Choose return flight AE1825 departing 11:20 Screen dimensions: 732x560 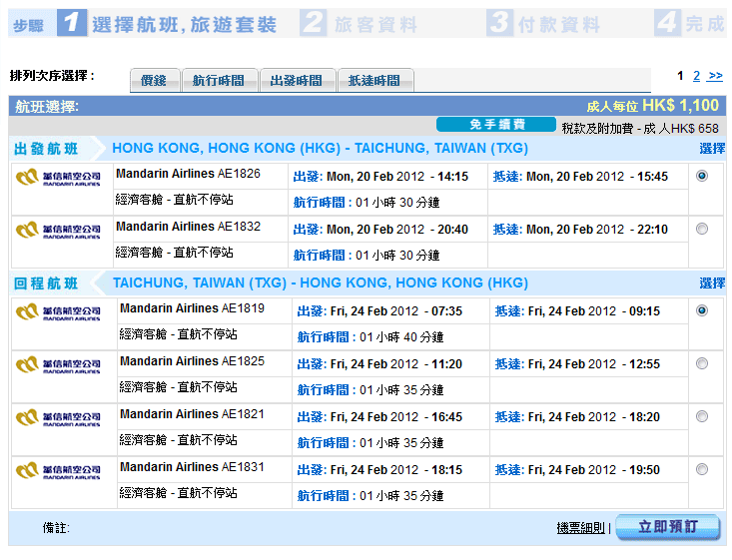[x=702, y=364]
